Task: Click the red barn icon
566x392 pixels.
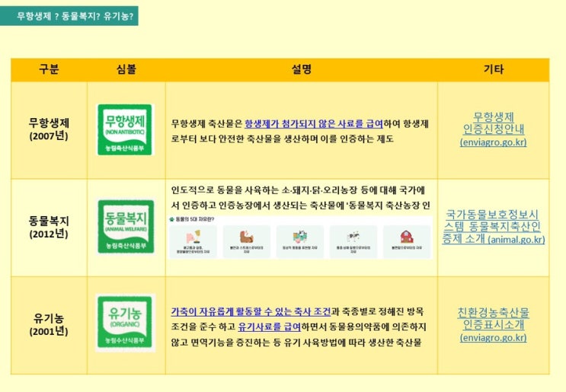Action: pyautogui.click(x=407, y=237)
